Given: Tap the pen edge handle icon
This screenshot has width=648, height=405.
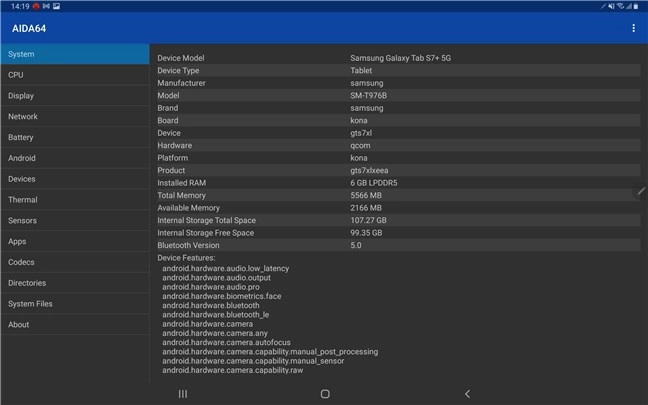Looking at the screenshot, I should tap(641, 191).
